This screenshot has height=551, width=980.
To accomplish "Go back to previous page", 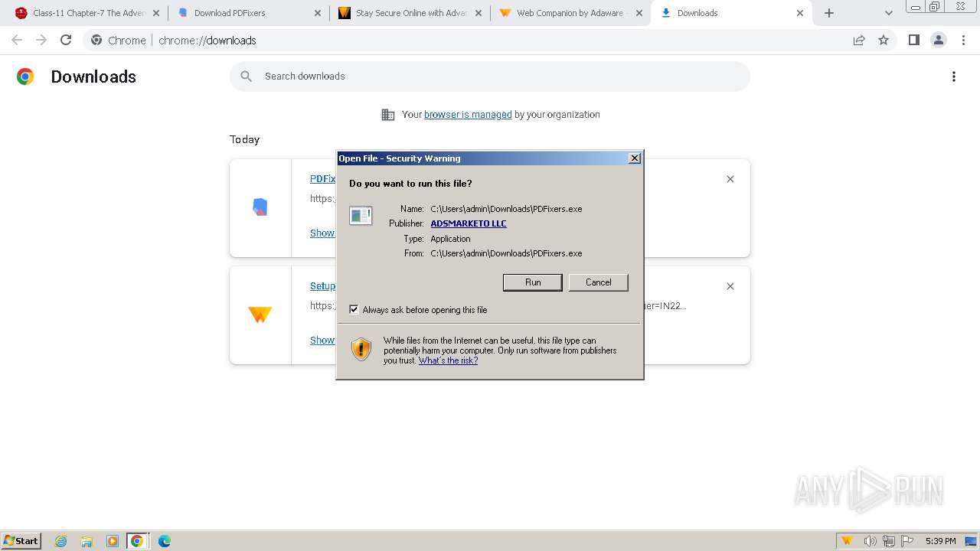I will tap(17, 40).
